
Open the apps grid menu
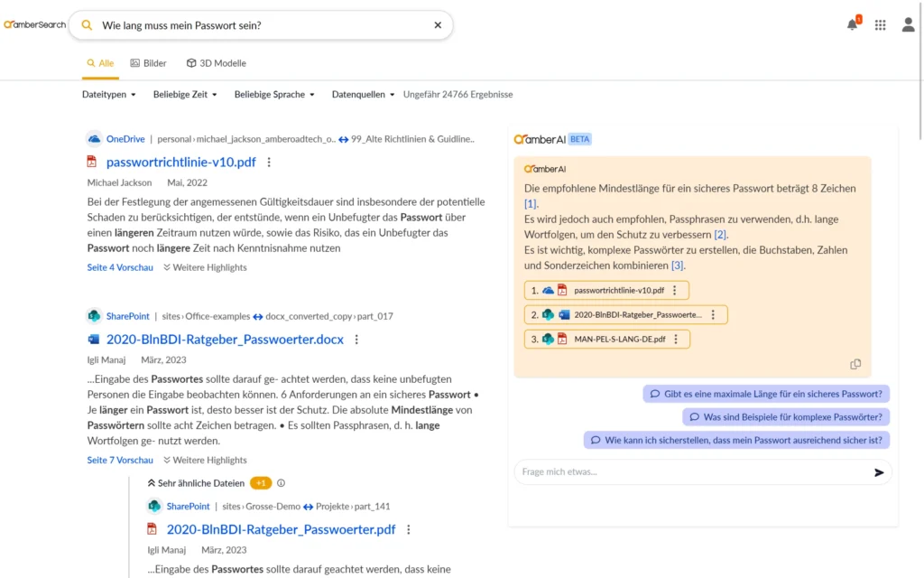point(881,25)
